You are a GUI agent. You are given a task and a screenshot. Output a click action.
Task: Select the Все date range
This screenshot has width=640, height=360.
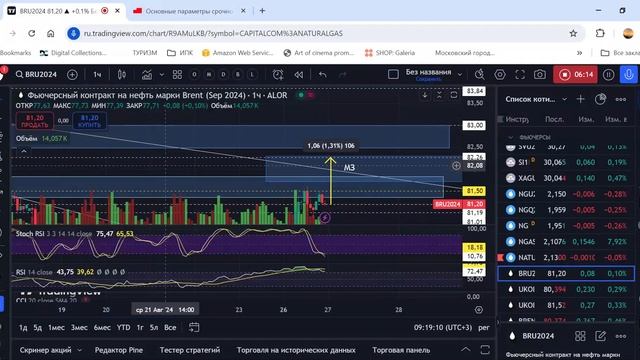(170, 327)
